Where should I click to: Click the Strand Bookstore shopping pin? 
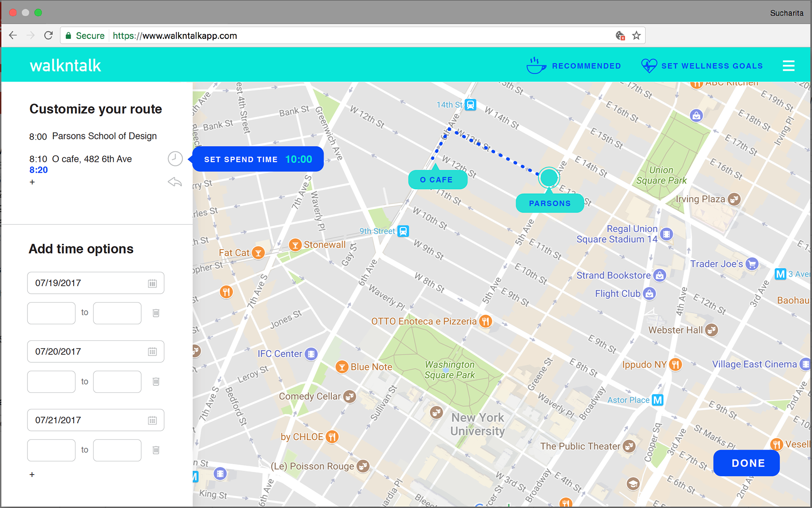(x=660, y=276)
